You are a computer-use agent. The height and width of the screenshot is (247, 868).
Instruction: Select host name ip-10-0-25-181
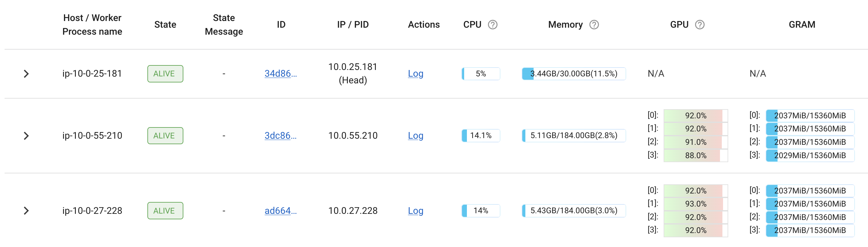92,74
